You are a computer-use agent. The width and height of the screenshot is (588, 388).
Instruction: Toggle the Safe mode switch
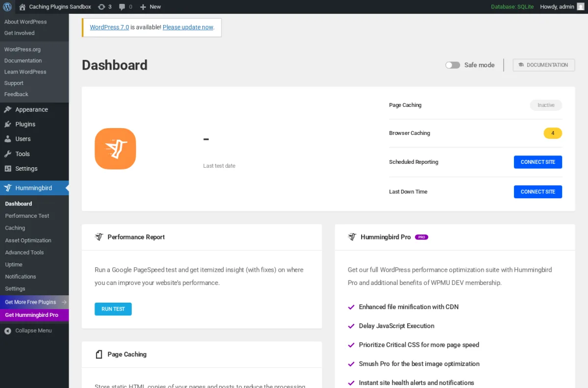point(452,65)
